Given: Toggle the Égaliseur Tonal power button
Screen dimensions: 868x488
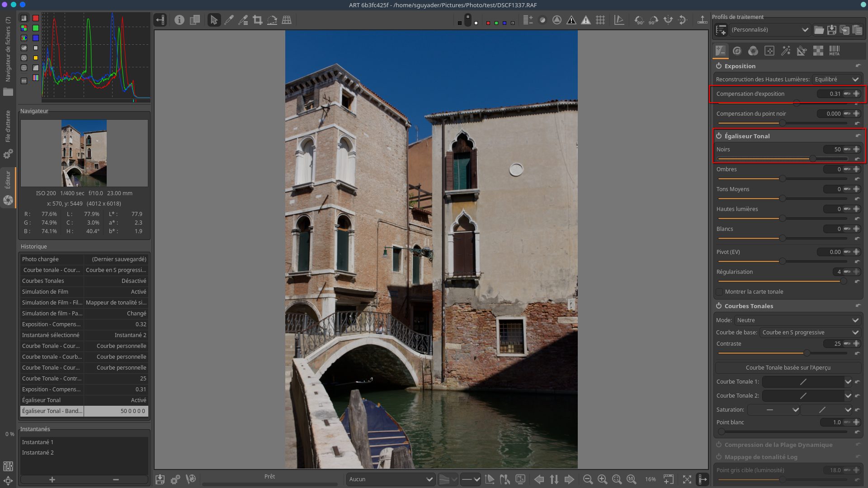Looking at the screenshot, I should pyautogui.click(x=719, y=136).
